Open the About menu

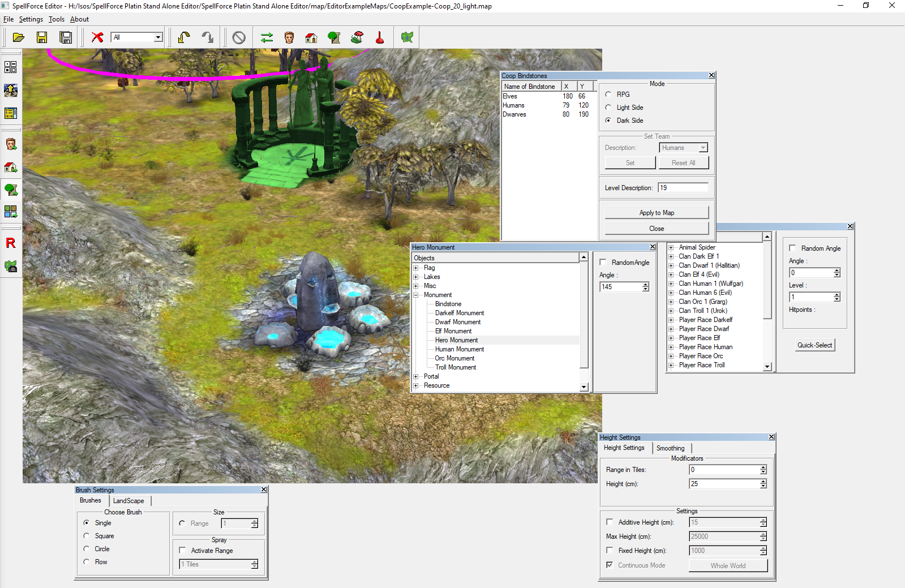80,19
